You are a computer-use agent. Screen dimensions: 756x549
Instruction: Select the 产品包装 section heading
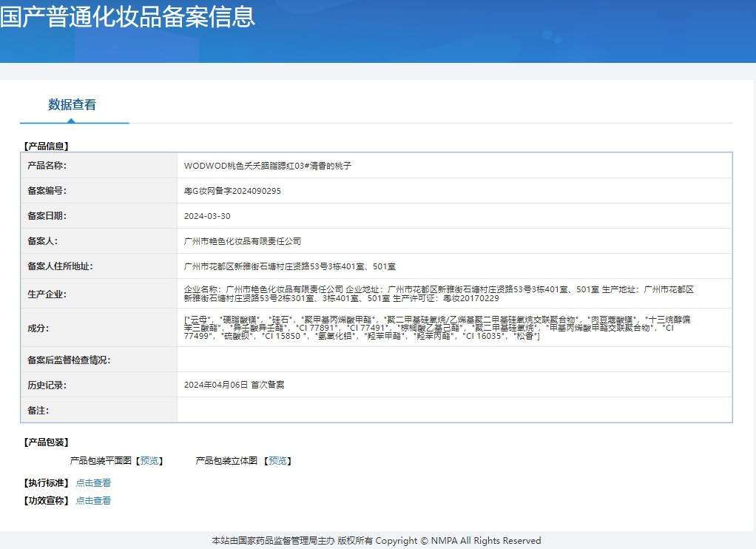click(x=47, y=442)
